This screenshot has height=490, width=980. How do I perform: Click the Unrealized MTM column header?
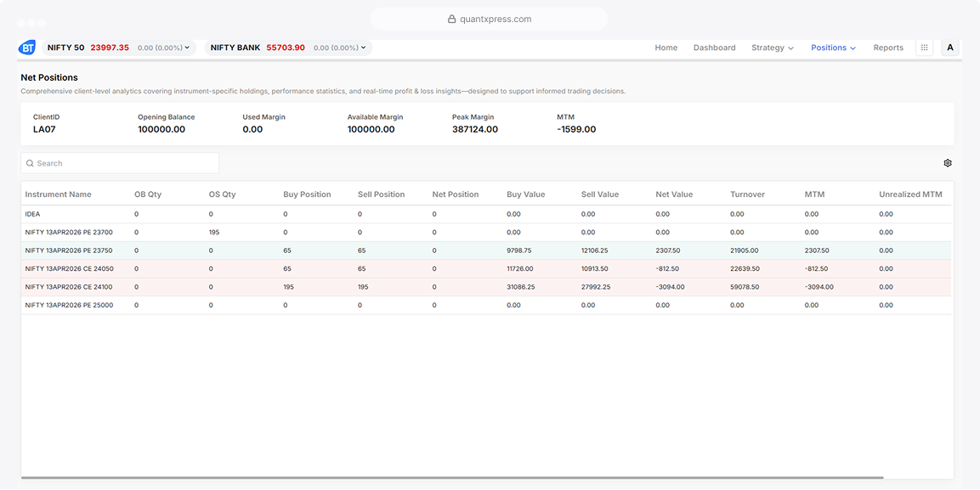910,194
